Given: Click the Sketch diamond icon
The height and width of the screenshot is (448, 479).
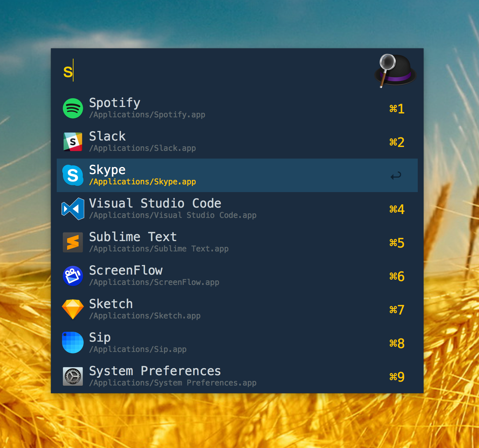Looking at the screenshot, I should point(73,309).
